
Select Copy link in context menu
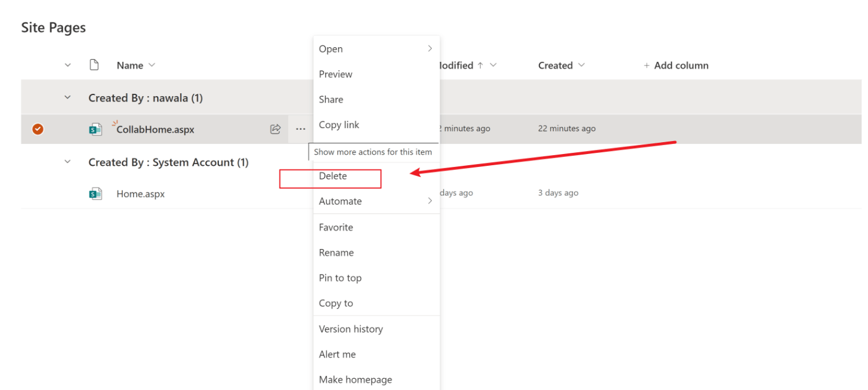[x=376, y=125]
